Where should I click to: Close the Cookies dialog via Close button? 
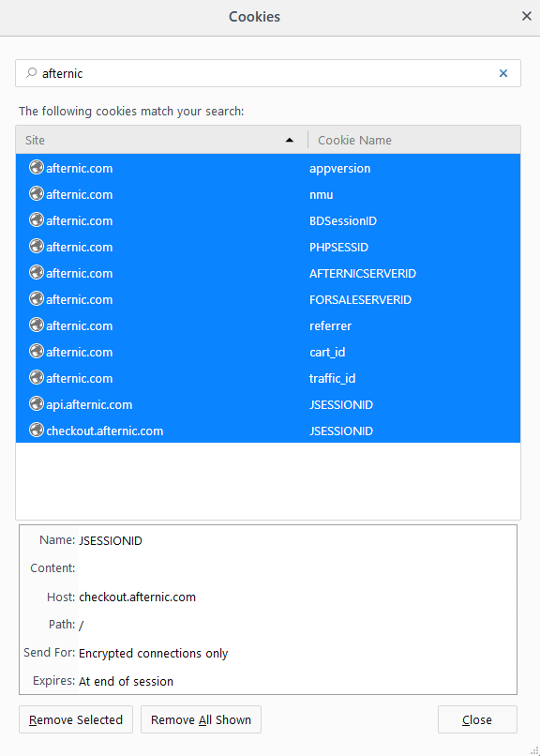click(477, 719)
